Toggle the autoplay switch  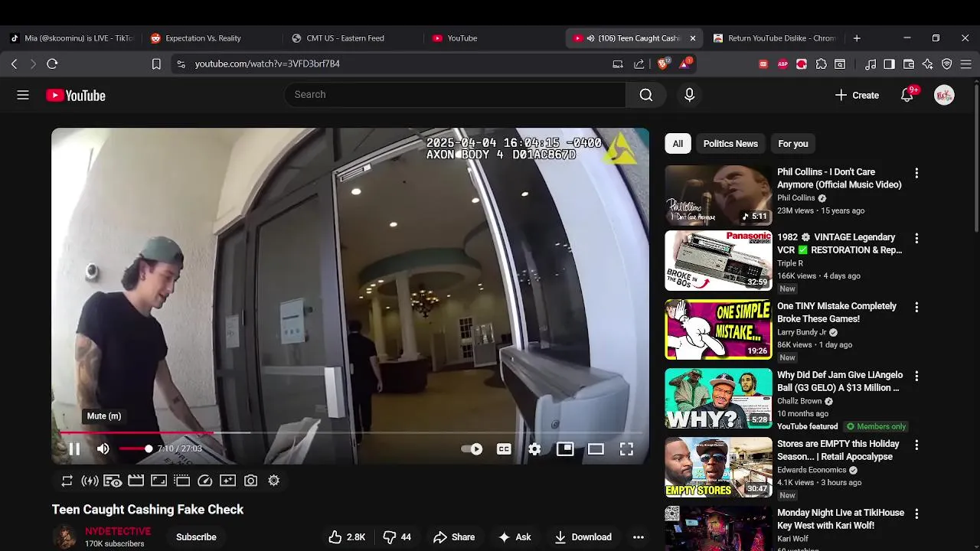coord(472,449)
